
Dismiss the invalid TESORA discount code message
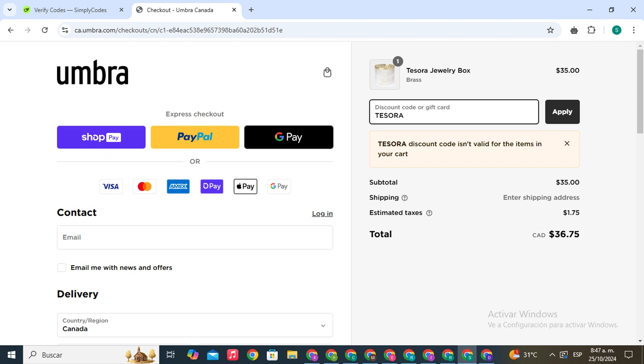pos(567,144)
